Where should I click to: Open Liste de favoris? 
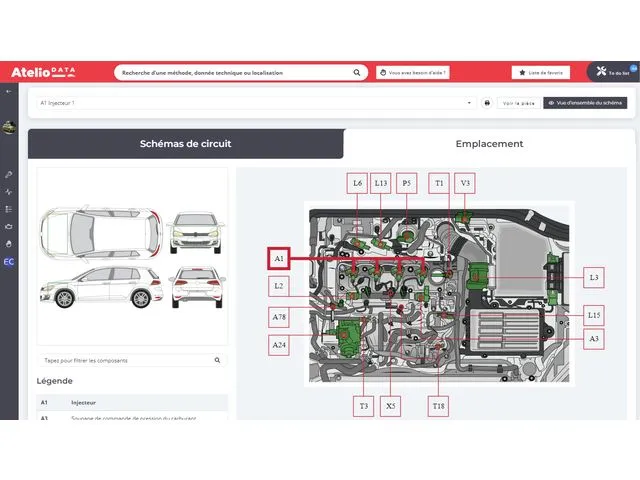click(x=541, y=72)
